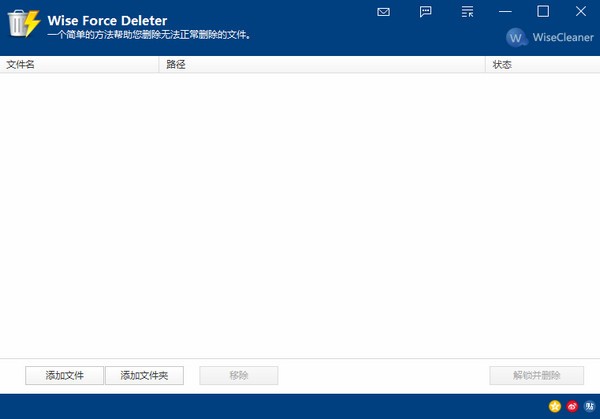Click the 移除 button
600x419 pixels.
coord(239,376)
